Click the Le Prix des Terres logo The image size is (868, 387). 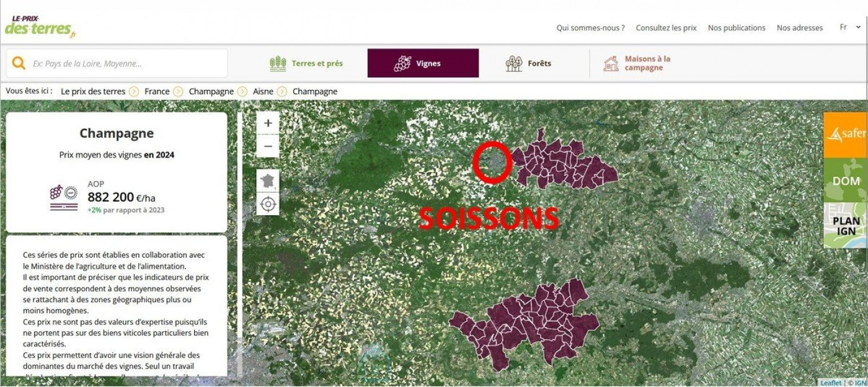[40, 27]
